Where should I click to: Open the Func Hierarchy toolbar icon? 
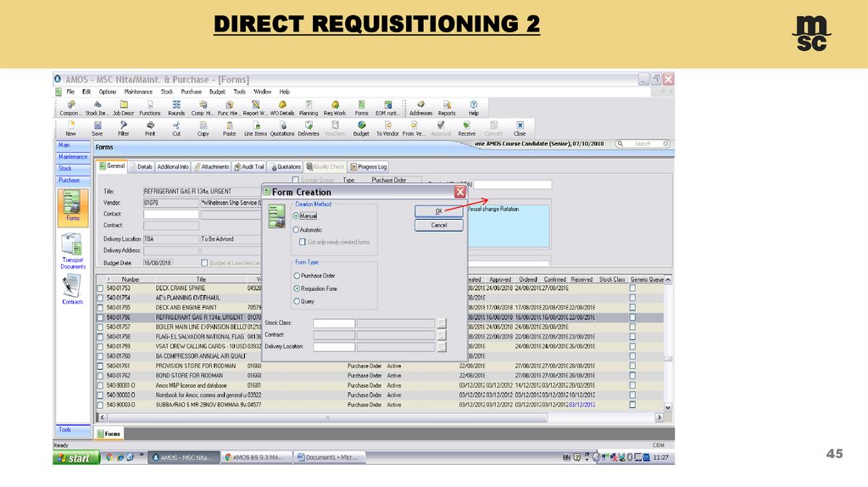pos(229,108)
